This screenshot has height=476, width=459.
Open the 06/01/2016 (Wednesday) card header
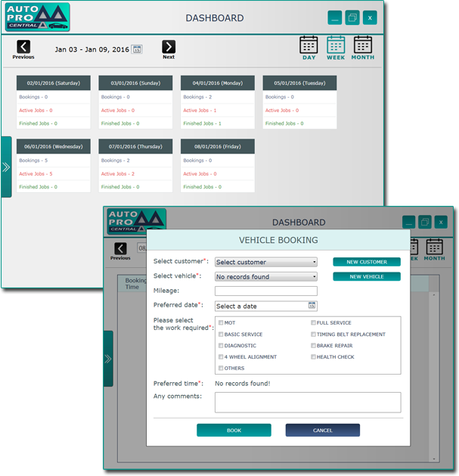point(54,146)
